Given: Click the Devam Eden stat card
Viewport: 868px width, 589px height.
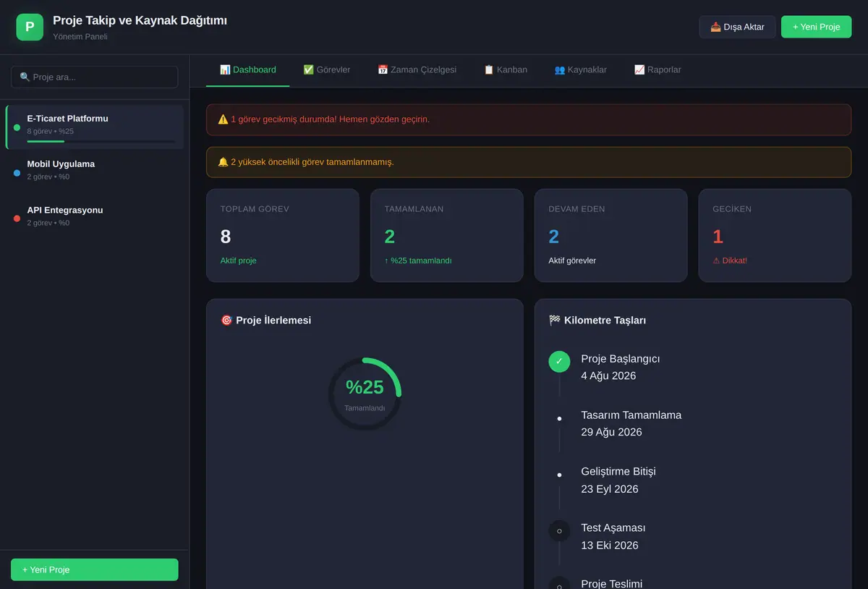Looking at the screenshot, I should click(x=610, y=235).
